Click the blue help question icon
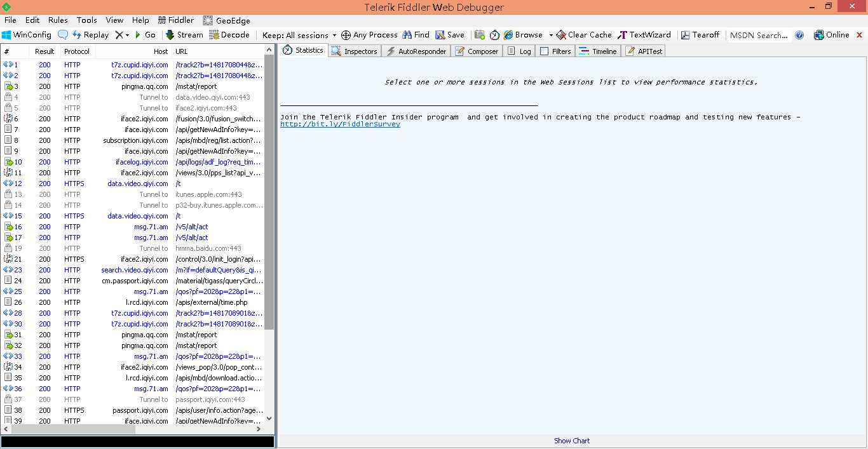 point(799,35)
